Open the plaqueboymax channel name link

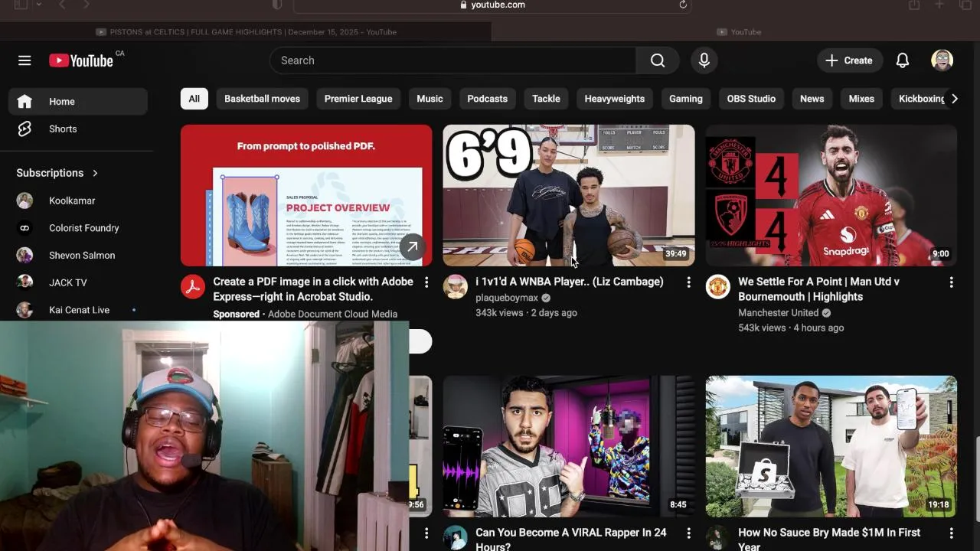coord(507,298)
